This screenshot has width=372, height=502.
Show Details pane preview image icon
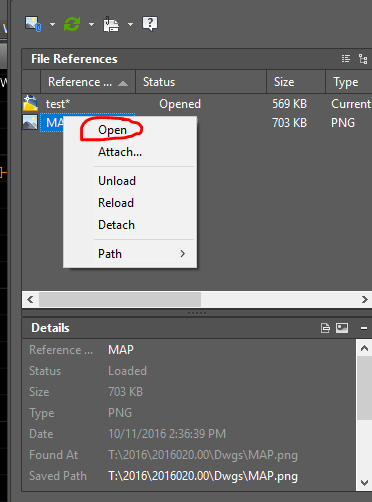coord(342,328)
